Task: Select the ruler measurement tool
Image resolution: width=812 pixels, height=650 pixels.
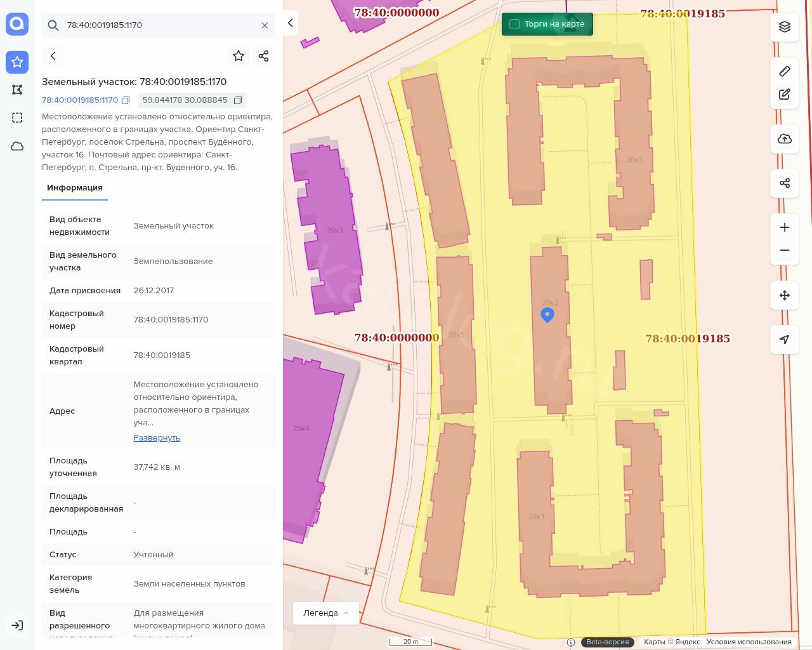Action: (x=785, y=71)
